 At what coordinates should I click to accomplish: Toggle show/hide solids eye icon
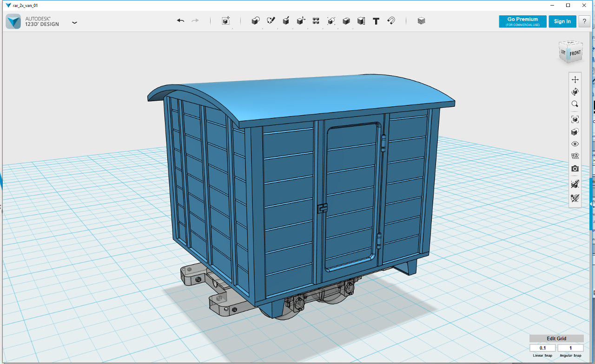coord(575,144)
